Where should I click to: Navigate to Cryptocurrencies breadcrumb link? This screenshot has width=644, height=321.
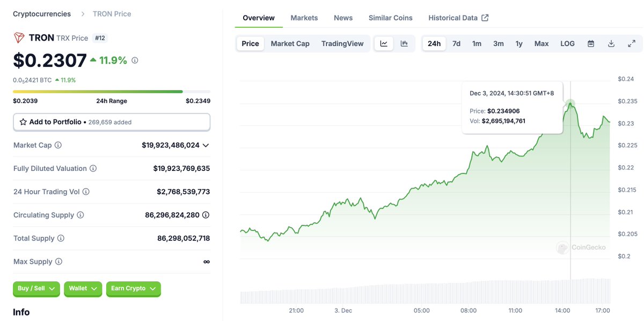click(x=41, y=13)
